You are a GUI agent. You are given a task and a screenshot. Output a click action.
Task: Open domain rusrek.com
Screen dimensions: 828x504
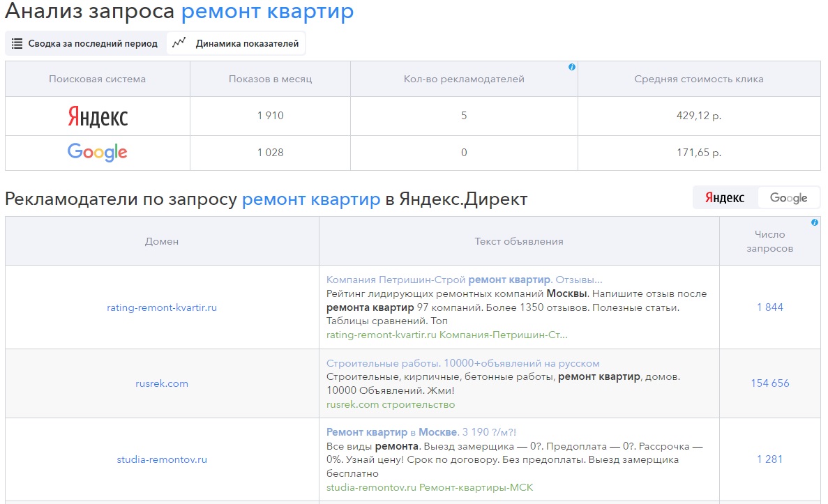(162, 383)
